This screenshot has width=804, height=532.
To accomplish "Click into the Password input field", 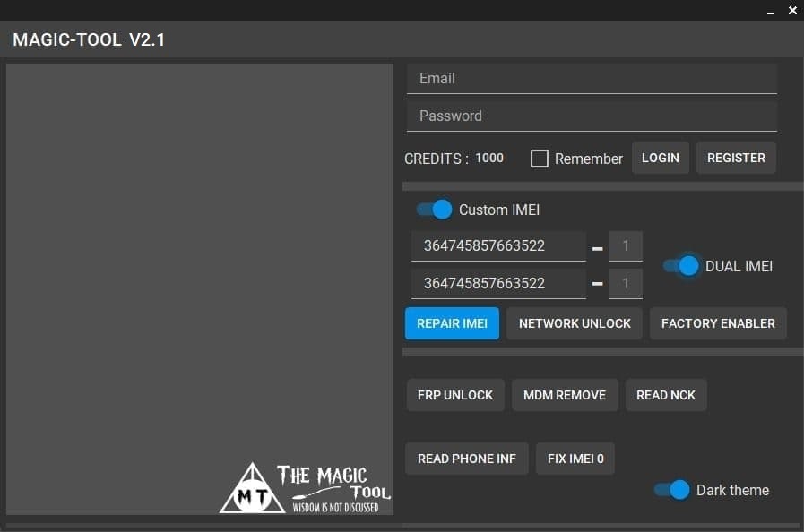I will coord(592,116).
